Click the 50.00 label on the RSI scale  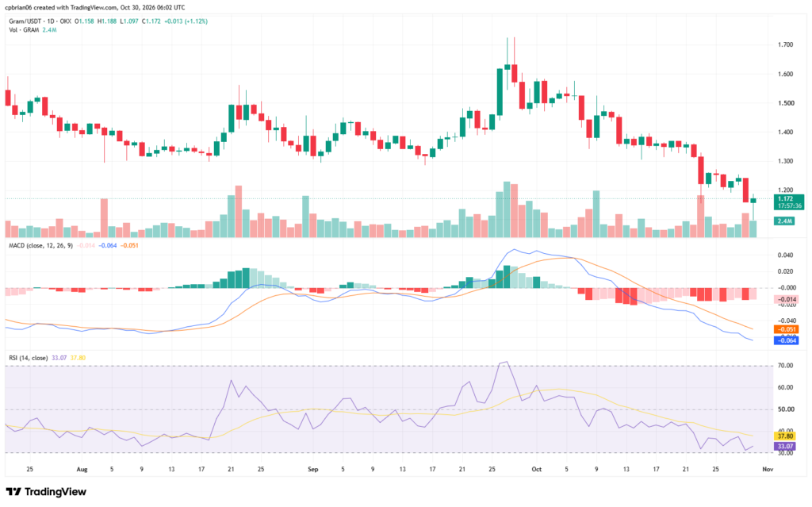tap(786, 409)
